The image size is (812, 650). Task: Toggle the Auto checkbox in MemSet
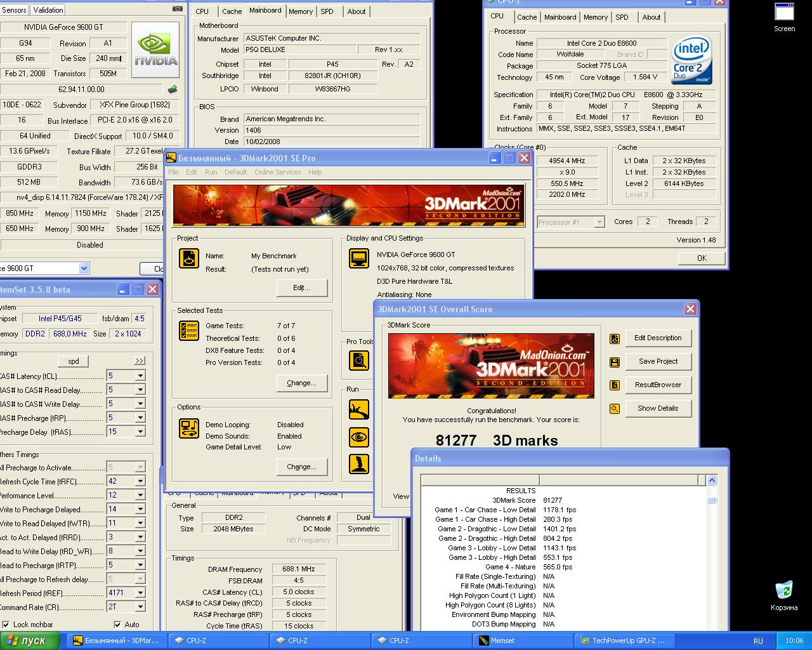[117, 625]
